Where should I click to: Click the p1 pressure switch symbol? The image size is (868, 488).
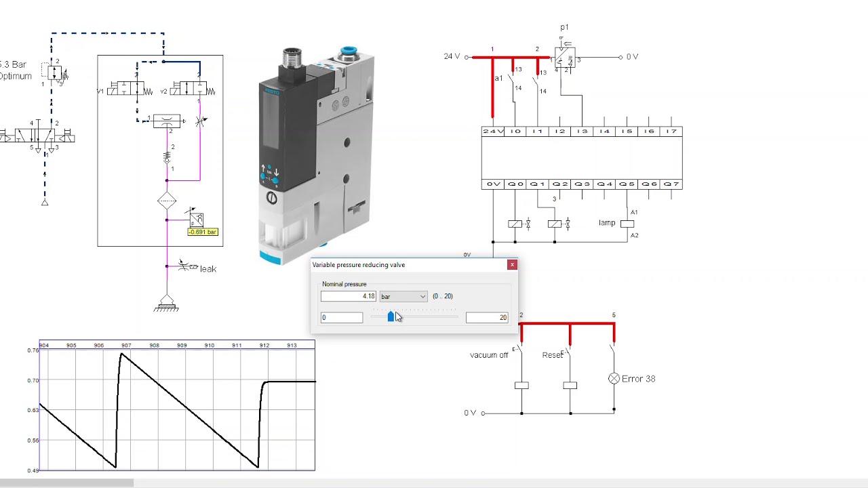[x=565, y=57]
